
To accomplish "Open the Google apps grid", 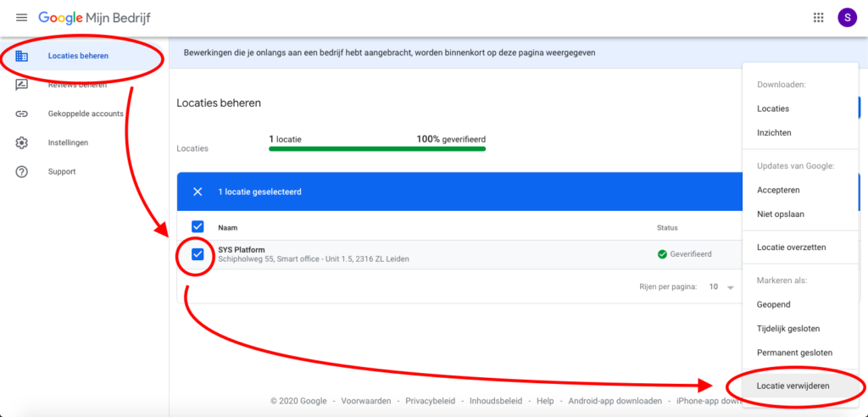I will 818,18.
